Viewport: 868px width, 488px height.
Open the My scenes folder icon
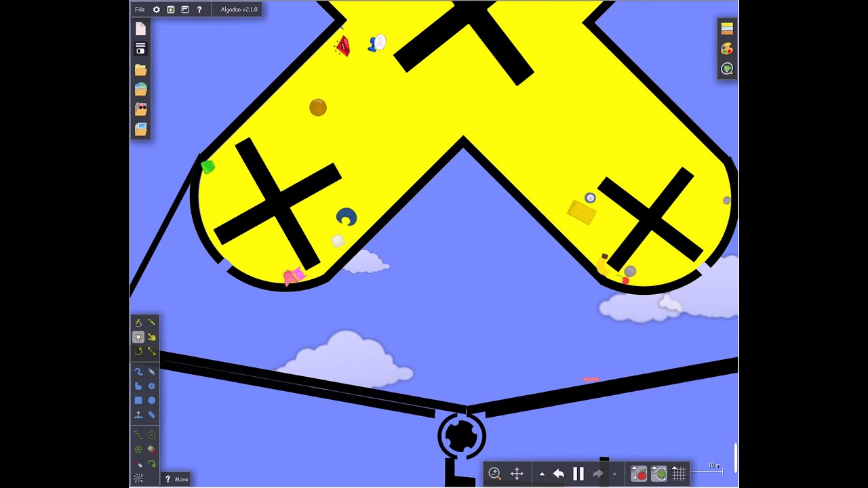(x=140, y=70)
